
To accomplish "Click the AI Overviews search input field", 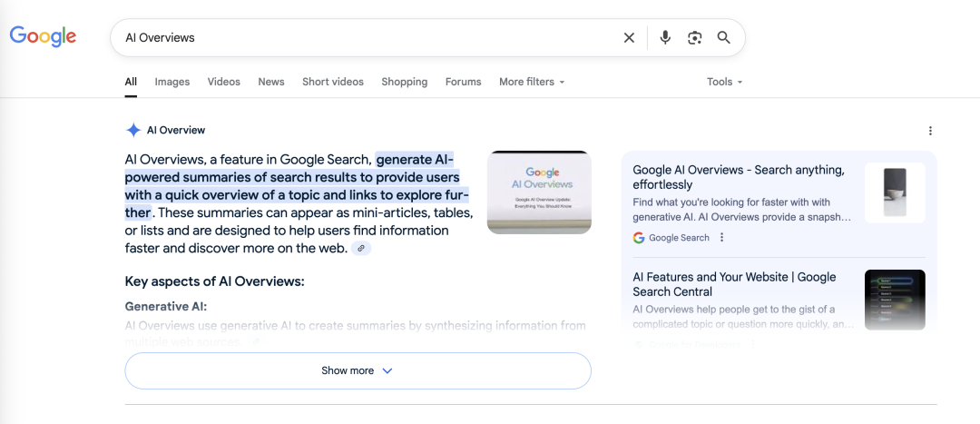I will pos(368,37).
